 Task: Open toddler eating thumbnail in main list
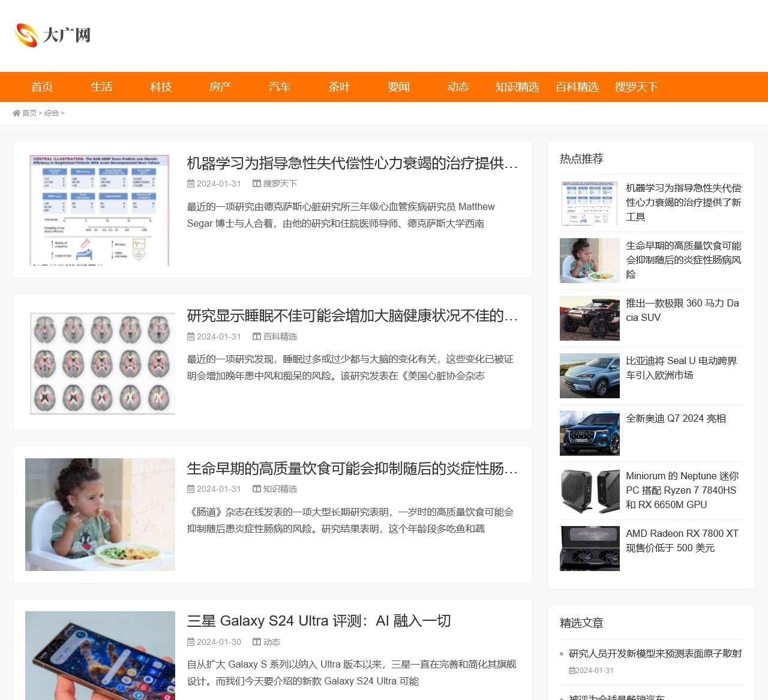pyautogui.click(x=100, y=515)
